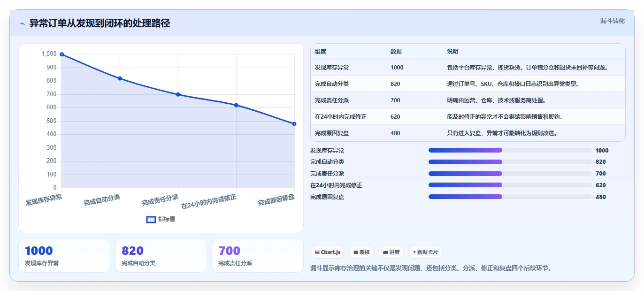Image resolution: width=644 pixels, height=291 pixels.
Task: Click the table value 700
Action: (x=395, y=100)
